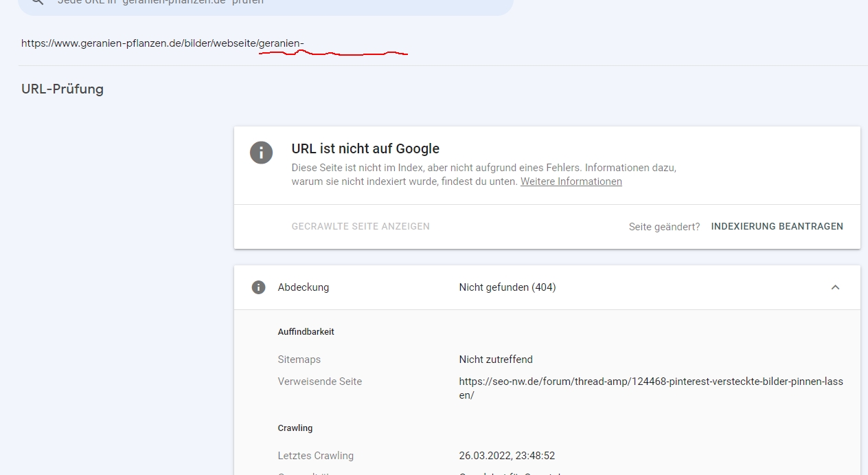Click the 'Nicht zutreffend' sitemap value

[495, 360]
